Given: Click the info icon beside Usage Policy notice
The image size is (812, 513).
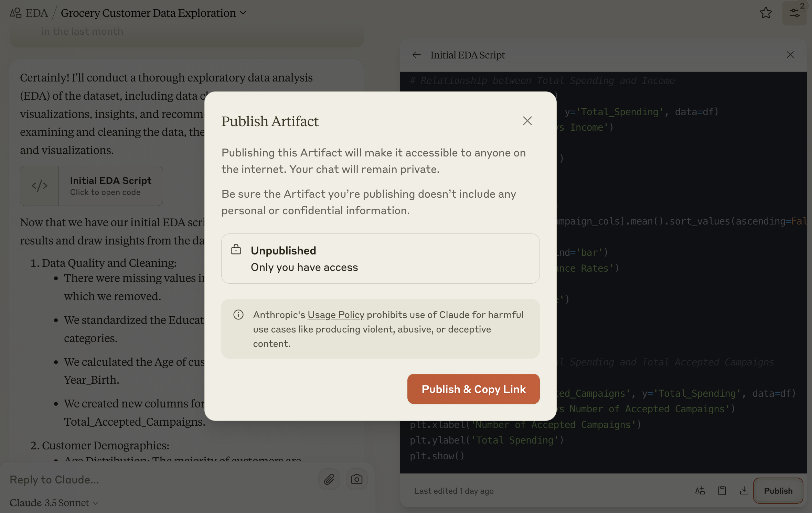Looking at the screenshot, I should pyautogui.click(x=238, y=315).
